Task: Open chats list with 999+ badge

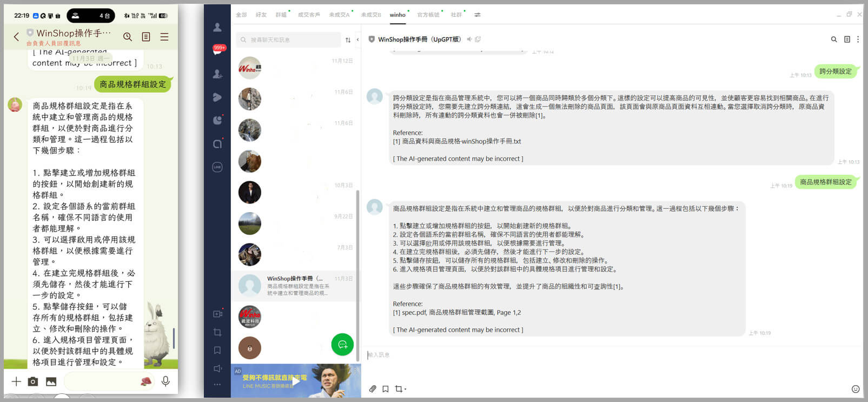Action: coord(217,50)
